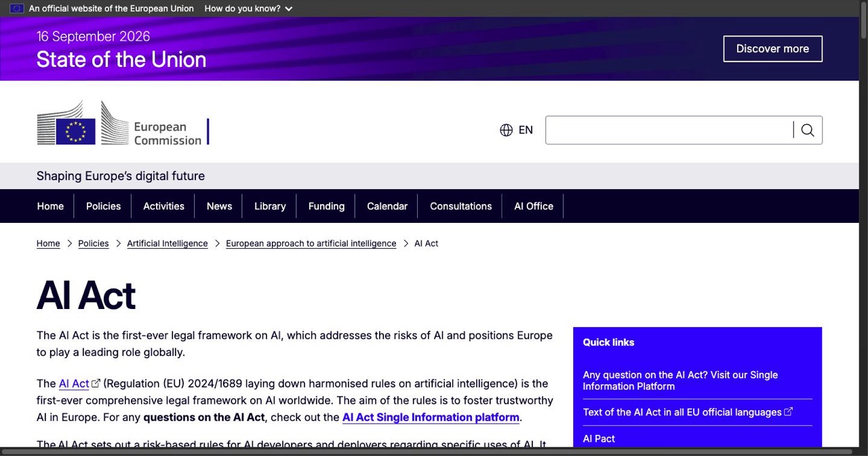Click the Artificial Intelligence breadcrumb link
This screenshot has width=868, height=456.
[x=167, y=243]
